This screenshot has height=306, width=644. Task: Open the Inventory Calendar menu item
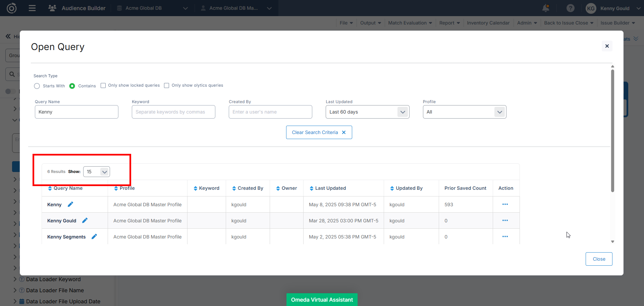click(488, 23)
